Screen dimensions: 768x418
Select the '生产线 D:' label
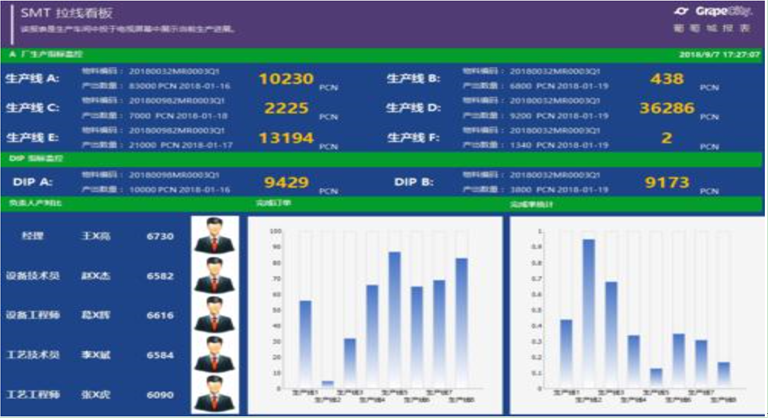tap(413, 108)
